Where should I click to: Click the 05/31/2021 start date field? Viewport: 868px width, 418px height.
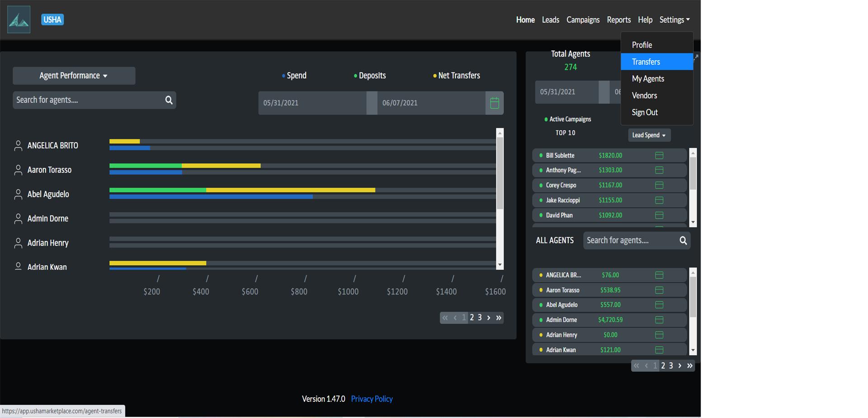click(x=312, y=103)
